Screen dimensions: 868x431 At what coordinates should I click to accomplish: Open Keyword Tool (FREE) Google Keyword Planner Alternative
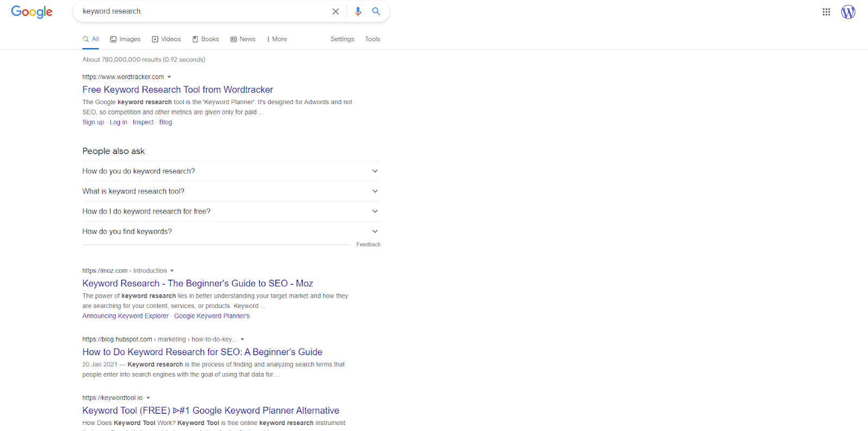point(210,410)
